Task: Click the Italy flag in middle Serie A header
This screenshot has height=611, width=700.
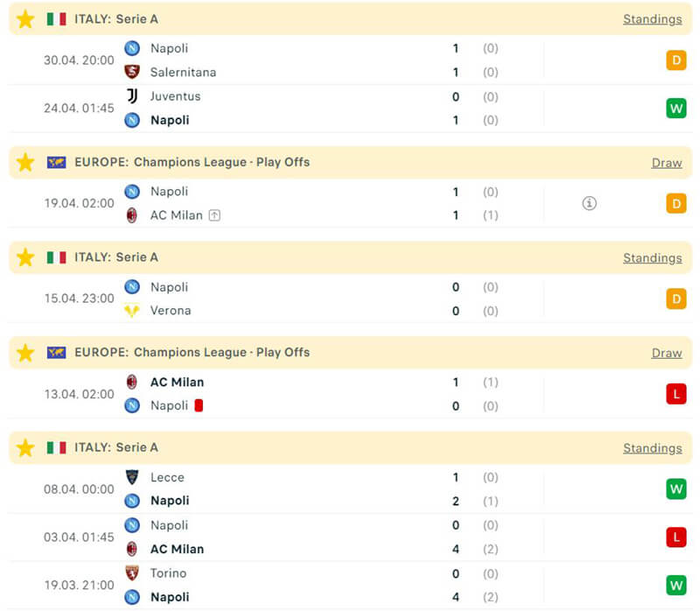Action: click(x=56, y=257)
